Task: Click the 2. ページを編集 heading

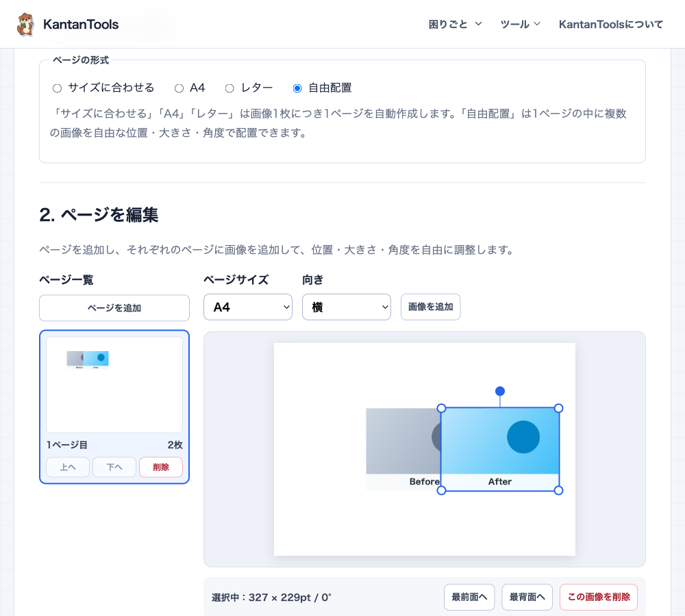Action: click(x=99, y=215)
